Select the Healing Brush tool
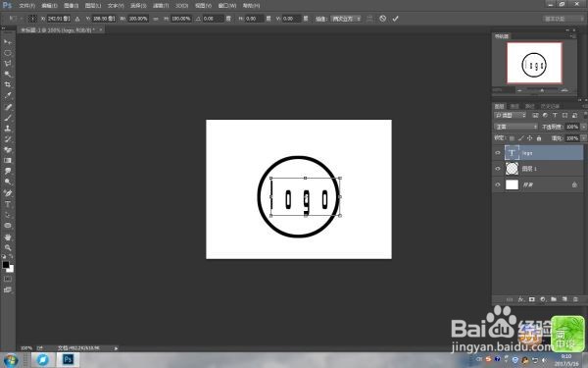The height and width of the screenshot is (368, 588). (8, 107)
